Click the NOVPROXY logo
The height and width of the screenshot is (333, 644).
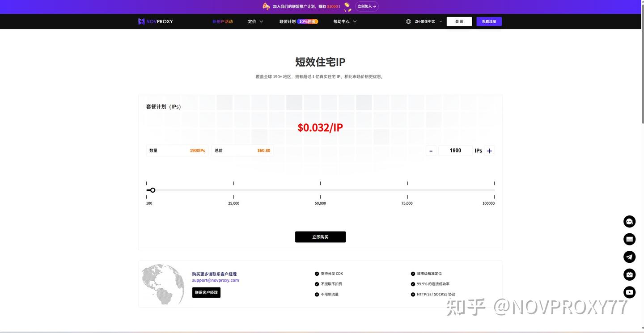(155, 21)
